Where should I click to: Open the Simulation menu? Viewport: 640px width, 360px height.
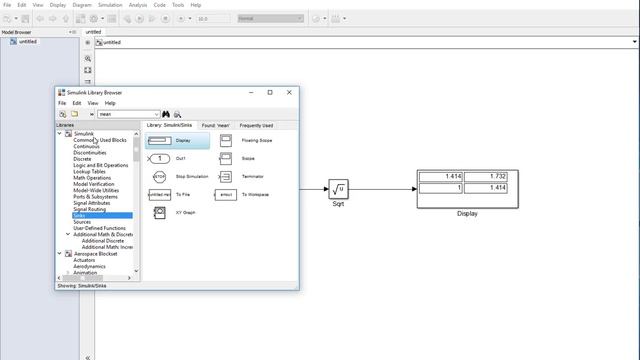(x=110, y=5)
